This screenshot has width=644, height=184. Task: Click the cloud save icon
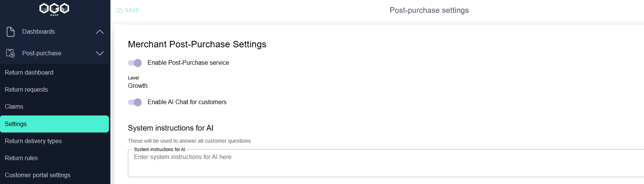point(119,10)
